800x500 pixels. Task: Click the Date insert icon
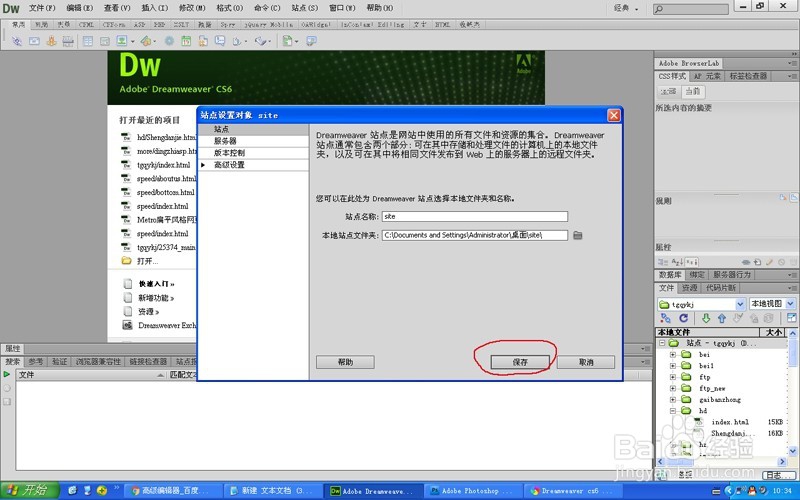(x=186, y=41)
